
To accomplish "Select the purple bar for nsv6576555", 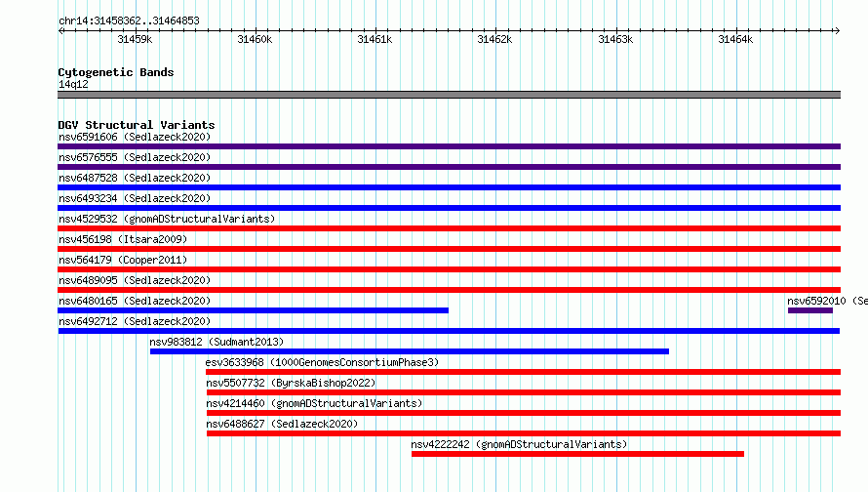I will 449,167.
